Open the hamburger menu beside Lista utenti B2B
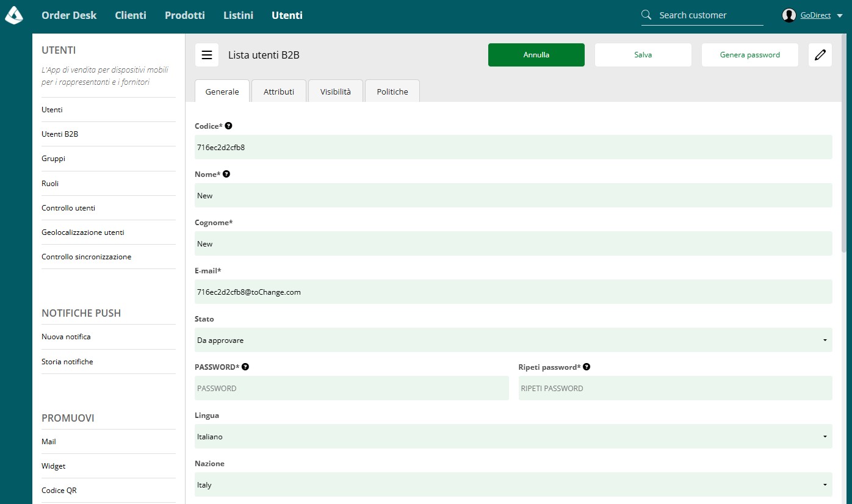This screenshot has width=852, height=504. [207, 55]
